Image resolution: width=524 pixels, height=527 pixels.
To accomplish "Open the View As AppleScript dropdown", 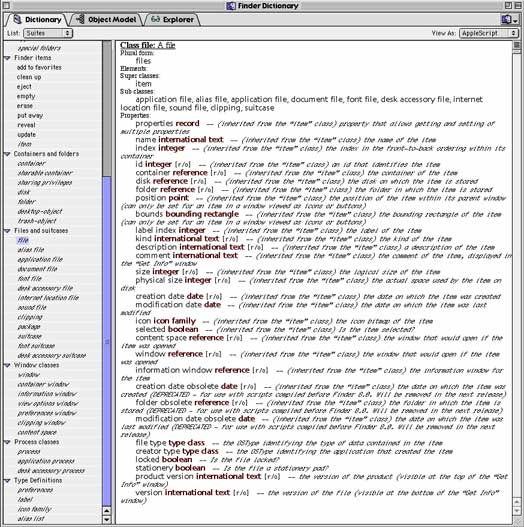I will pos(489,33).
